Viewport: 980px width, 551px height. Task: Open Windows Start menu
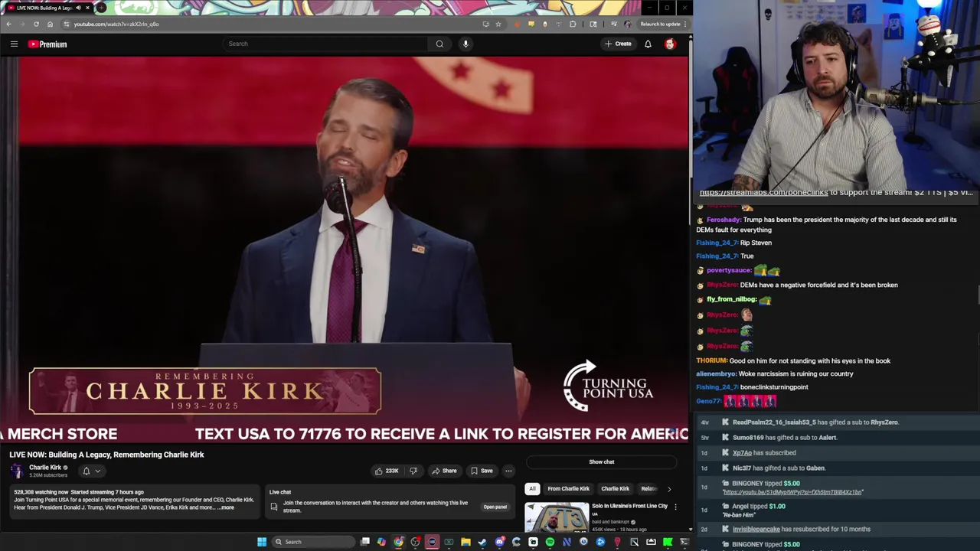pos(262,542)
